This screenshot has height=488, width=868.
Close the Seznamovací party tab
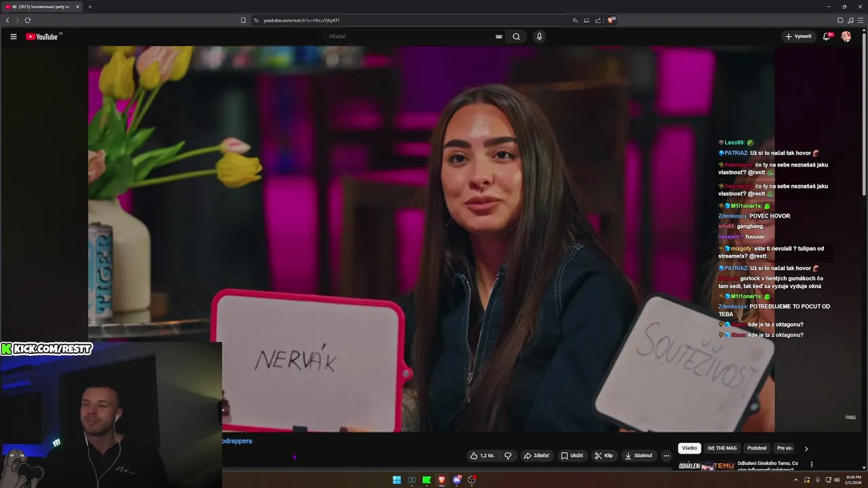[x=77, y=7]
